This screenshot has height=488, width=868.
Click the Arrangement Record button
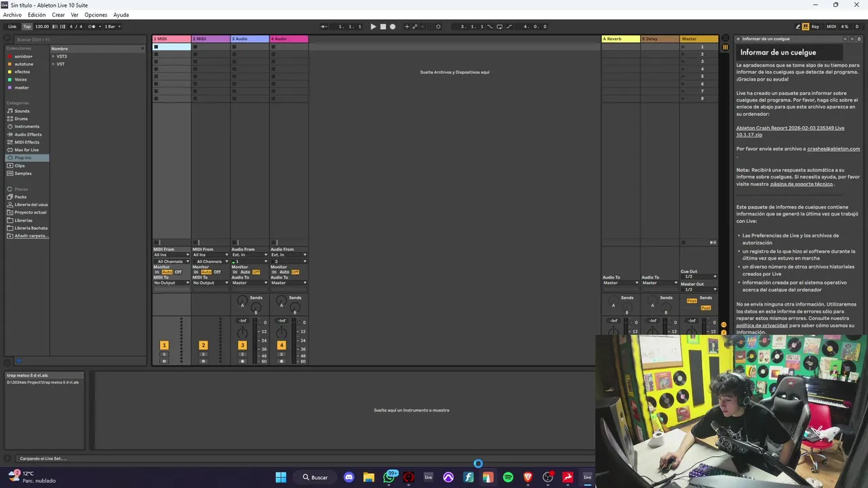coord(392,26)
